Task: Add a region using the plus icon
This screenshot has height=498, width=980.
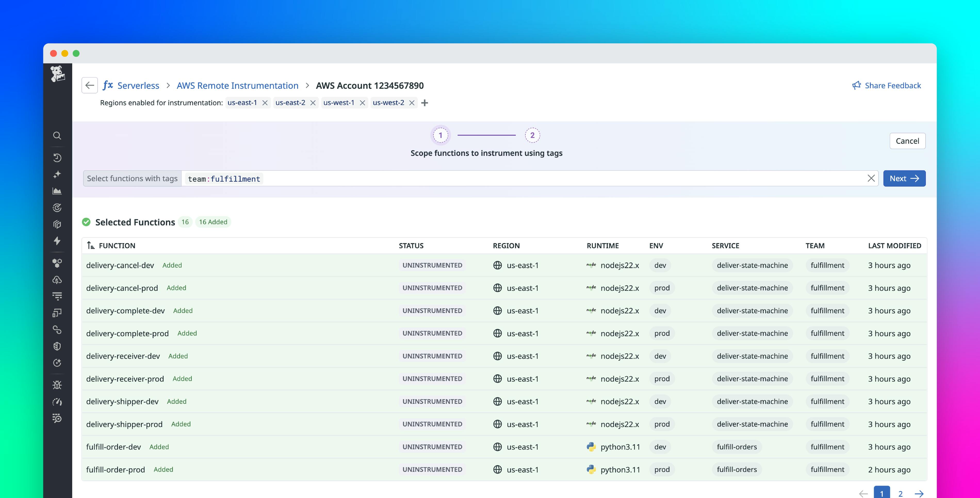Action: pyautogui.click(x=425, y=103)
